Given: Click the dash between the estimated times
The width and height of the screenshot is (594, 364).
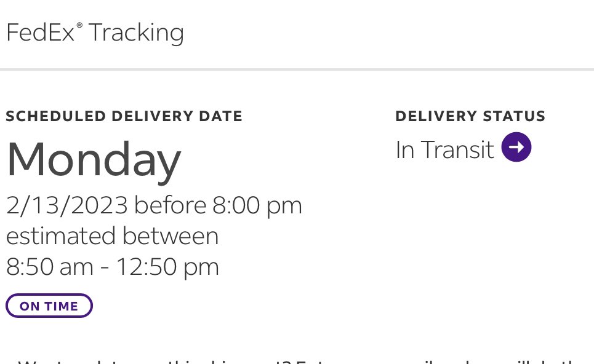Looking at the screenshot, I should [105, 267].
